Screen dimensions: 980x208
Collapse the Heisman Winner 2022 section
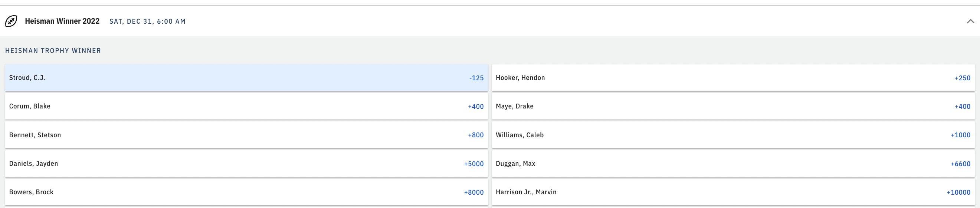click(970, 21)
